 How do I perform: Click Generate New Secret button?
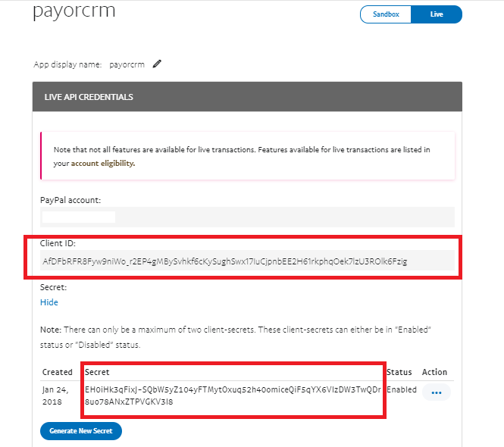pyautogui.click(x=81, y=430)
